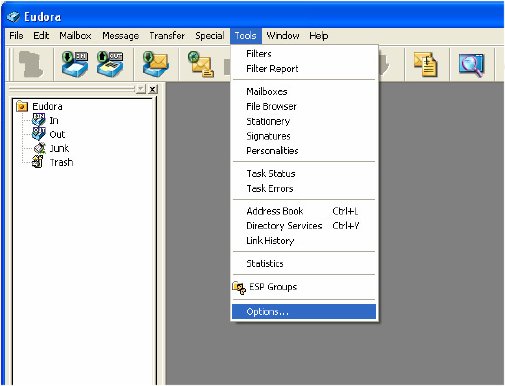
Task: Click the mailbox panel dropdown arrow
Action: point(141,89)
